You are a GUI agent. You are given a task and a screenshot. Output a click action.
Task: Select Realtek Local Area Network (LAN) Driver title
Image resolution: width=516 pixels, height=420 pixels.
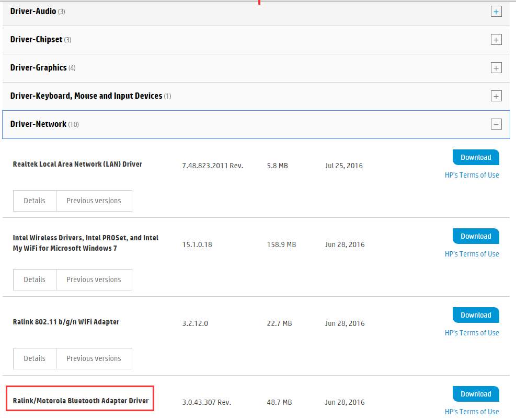pyautogui.click(x=77, y=164)
